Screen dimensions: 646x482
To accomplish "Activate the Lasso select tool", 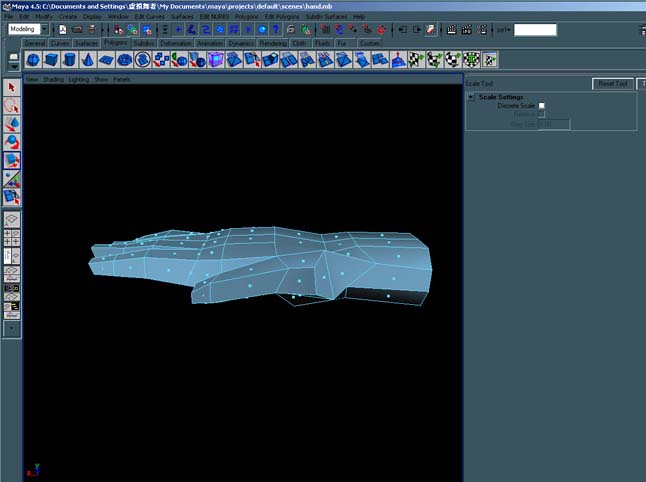I will [x=12, y=105].
